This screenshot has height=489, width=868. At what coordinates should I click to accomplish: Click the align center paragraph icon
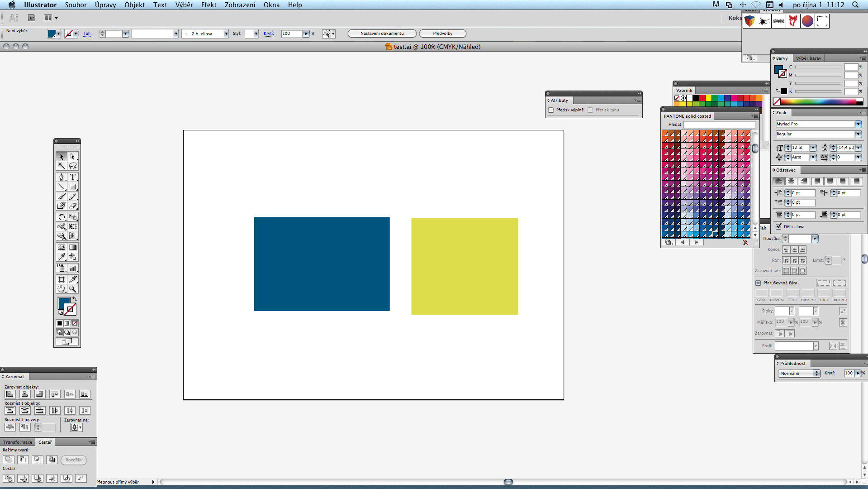pos(791,181)
